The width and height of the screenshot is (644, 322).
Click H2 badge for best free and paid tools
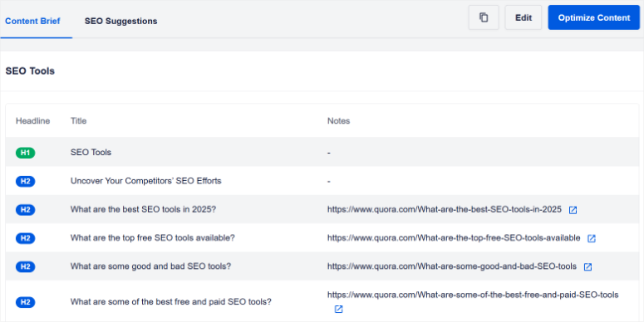tap(26, 302)
